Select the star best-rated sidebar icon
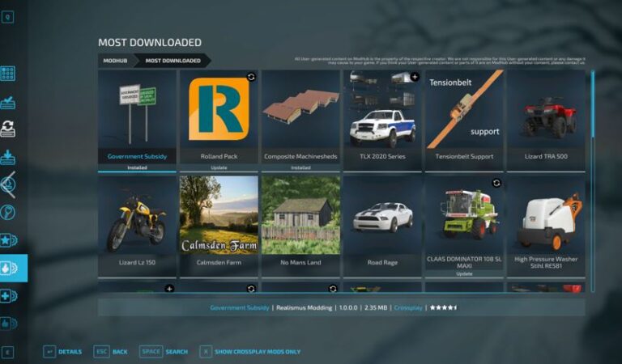Screen dimensions: 622x364 9,240
